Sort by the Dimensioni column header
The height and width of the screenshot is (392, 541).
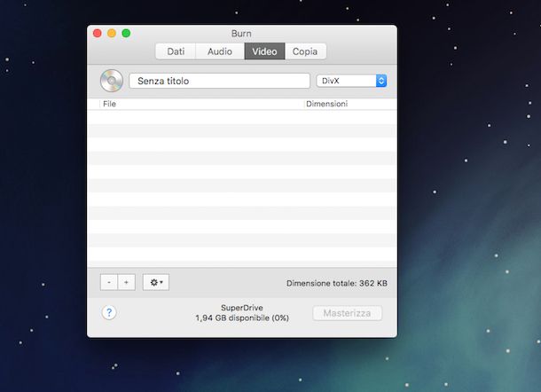[x=349, y=104]
